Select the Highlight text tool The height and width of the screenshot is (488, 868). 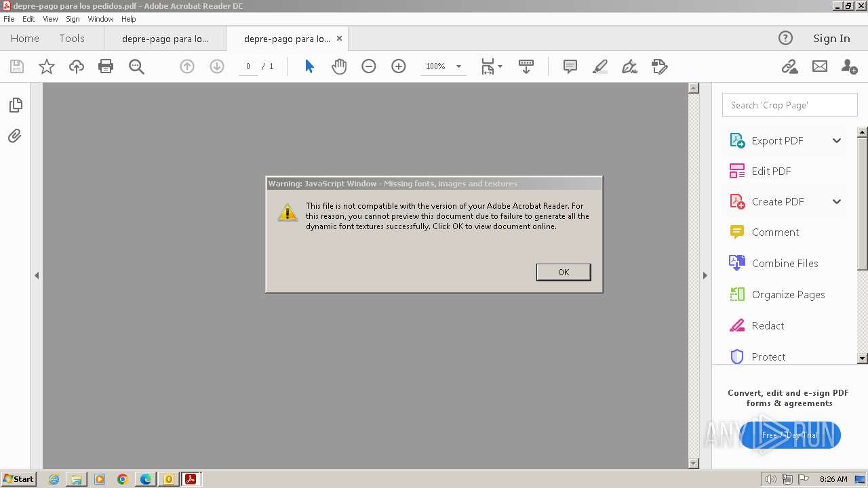point(600,66)
